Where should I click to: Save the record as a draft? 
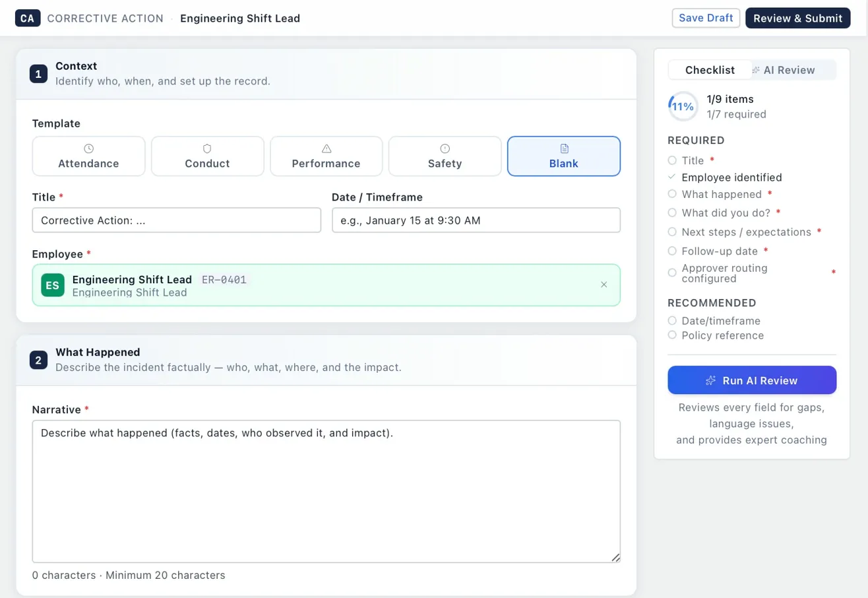(x=706, y=18)
